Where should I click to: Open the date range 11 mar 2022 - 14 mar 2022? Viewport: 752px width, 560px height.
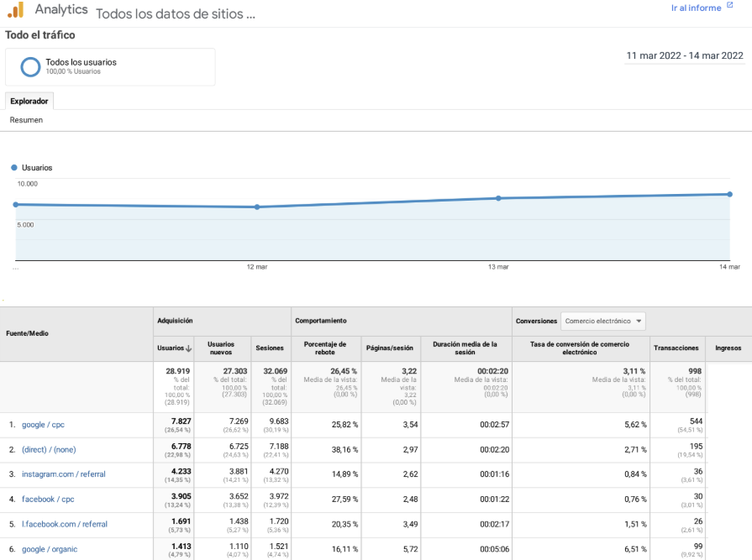click(684, 56)
